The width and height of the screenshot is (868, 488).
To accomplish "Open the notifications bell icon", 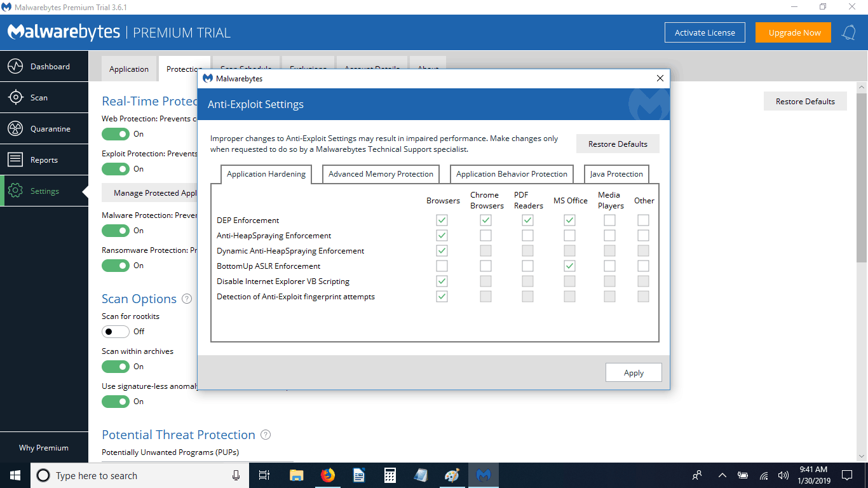I will point(849,32).
